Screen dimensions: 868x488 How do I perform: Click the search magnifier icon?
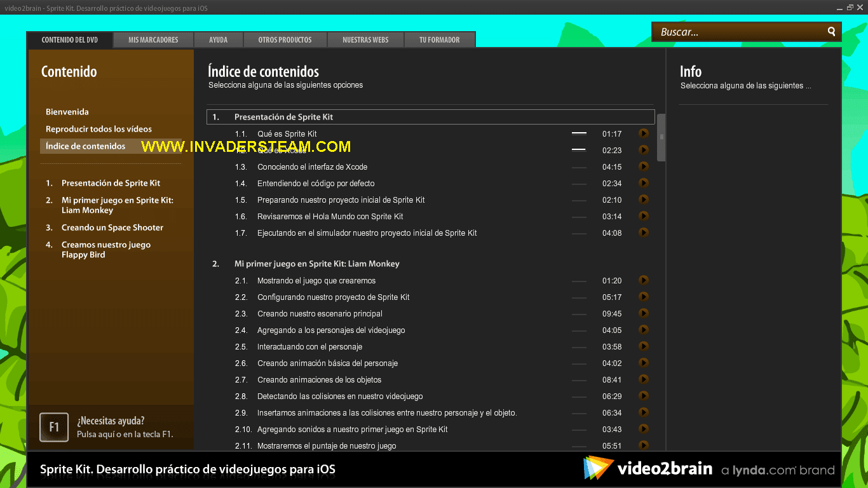tap(831, 32)
